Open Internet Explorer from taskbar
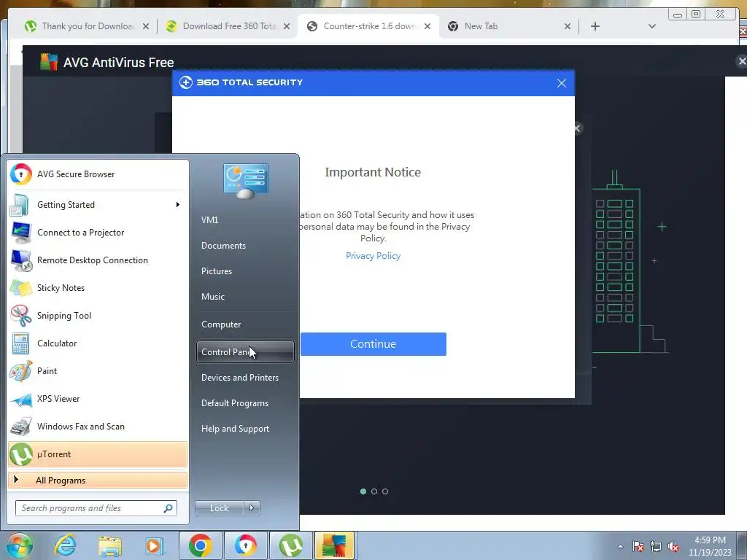The width and height of the screenshot is (747, 560). (x=65, y=545)
